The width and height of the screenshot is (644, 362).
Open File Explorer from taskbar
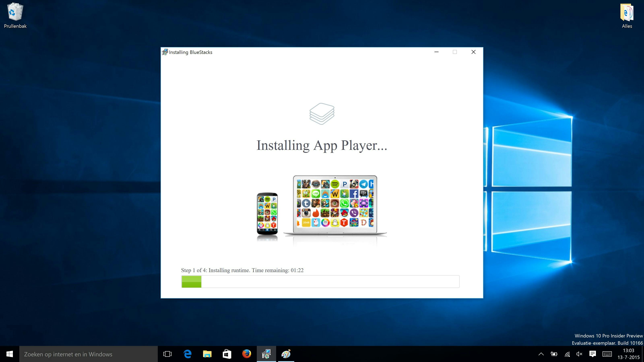(x=207, y=354)
